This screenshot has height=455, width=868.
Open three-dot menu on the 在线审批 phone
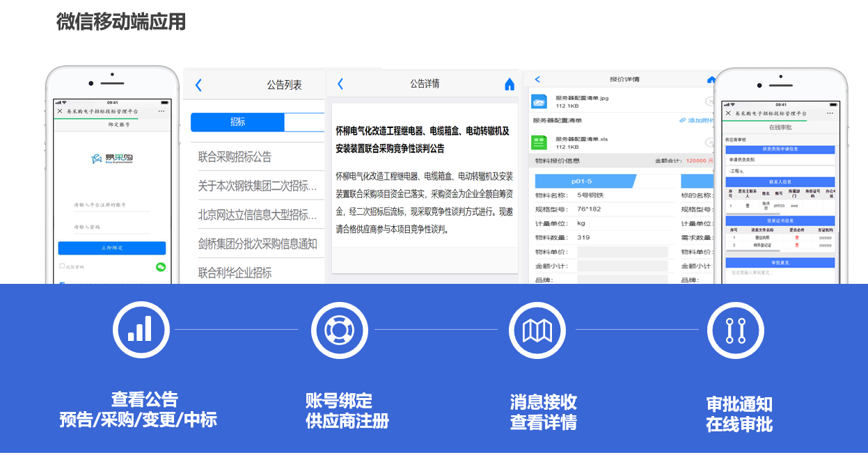(x=831, y=113)
